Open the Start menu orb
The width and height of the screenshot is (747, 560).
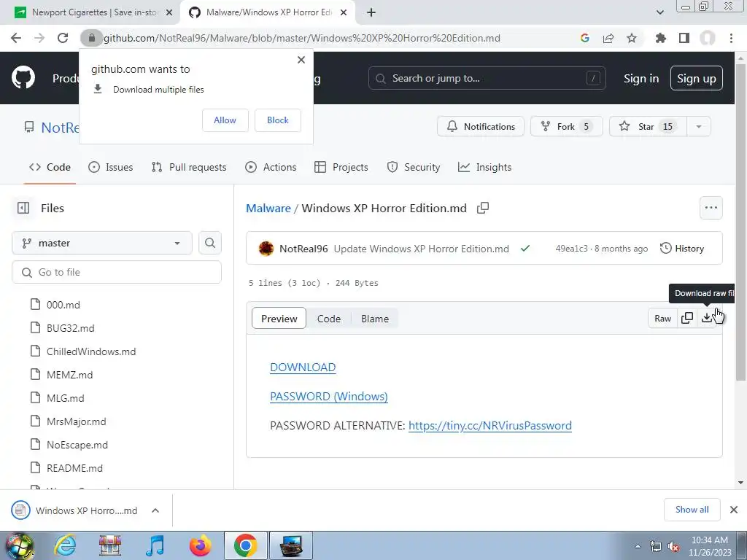(19, 545)
